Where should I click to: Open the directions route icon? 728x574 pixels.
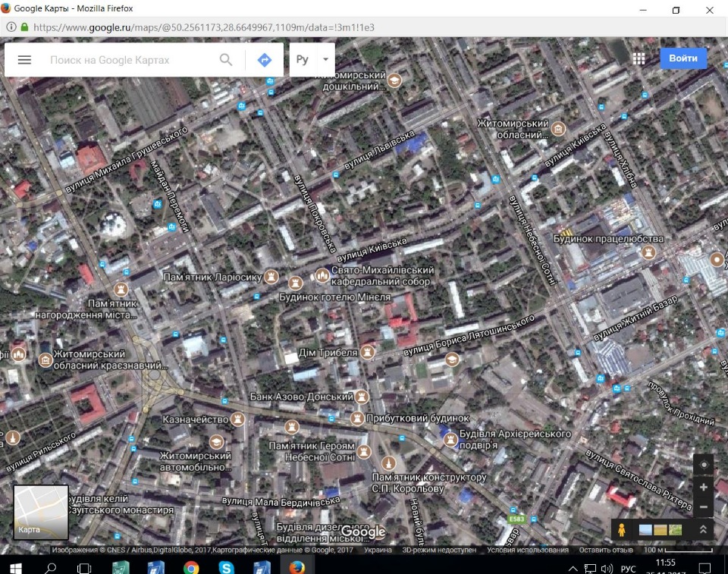click(x=264, y=60)
